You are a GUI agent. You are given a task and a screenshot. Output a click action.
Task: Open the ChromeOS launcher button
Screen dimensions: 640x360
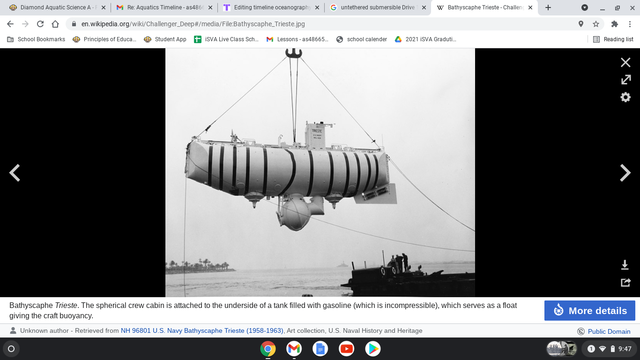click(11, 349)
